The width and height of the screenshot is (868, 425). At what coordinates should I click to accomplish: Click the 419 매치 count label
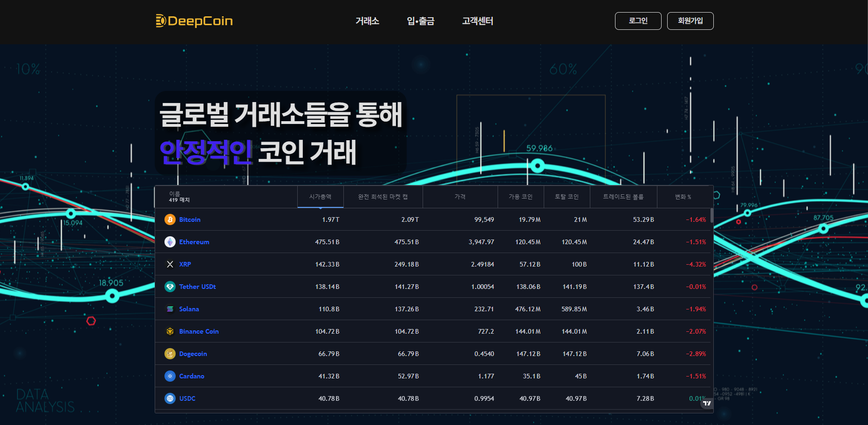coord(179,200)
